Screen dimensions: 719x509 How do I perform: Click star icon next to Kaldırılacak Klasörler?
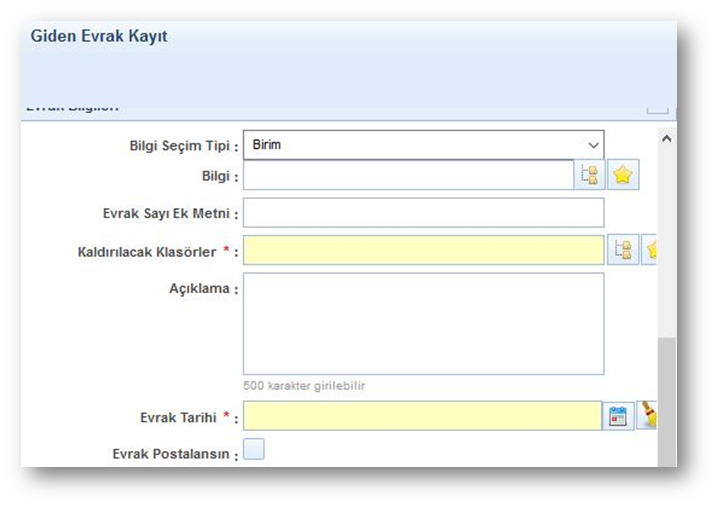point(651,250)
